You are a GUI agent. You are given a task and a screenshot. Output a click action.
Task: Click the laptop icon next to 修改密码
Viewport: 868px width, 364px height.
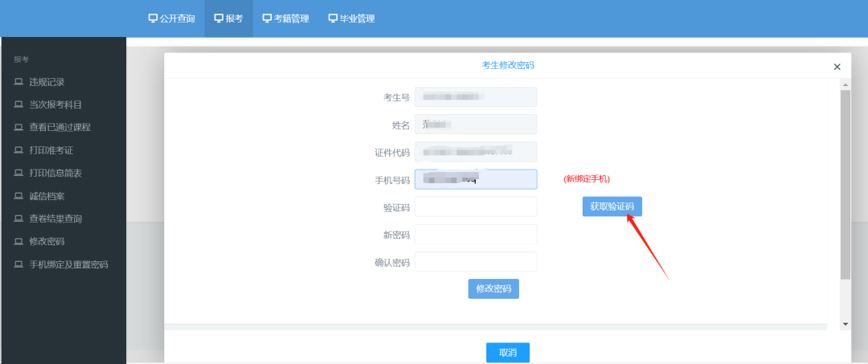18,242
